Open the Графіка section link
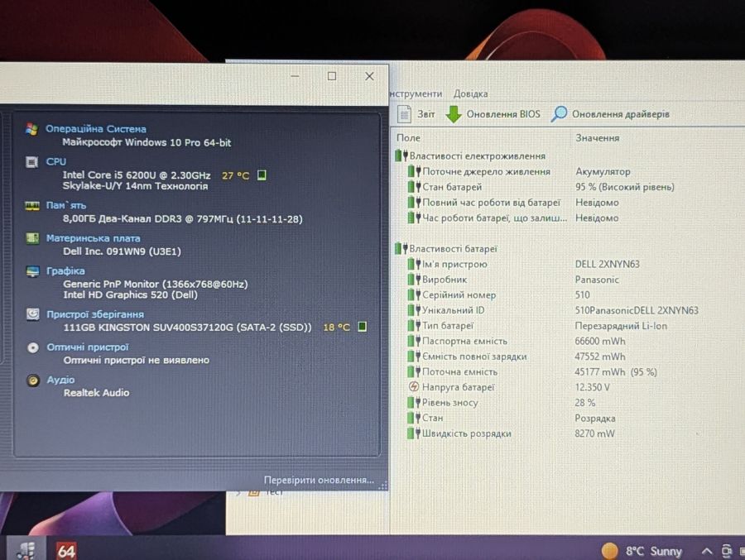 coord(65,270)
